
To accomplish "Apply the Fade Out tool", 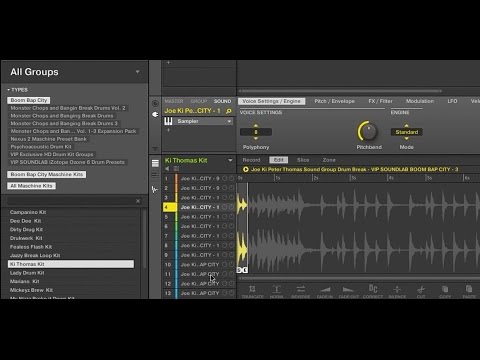I will point(348,289).
